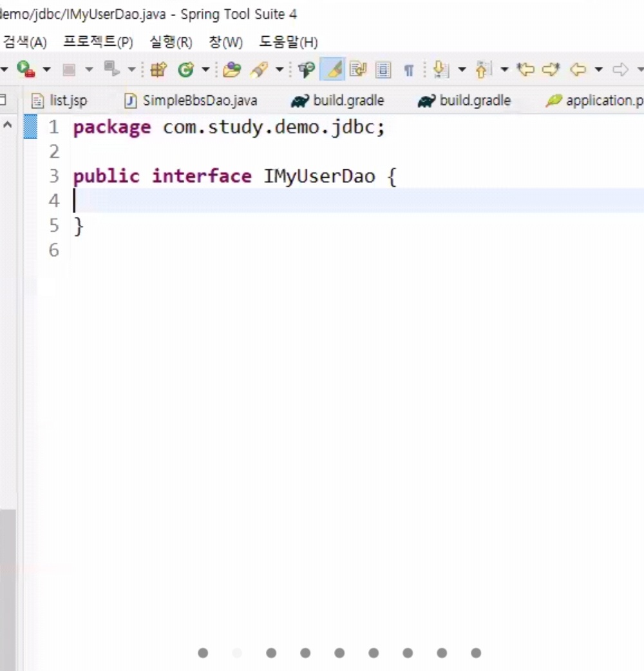Switch to the first build.gradle tab
The width and height of the screenshot is (644, 671).
[337, 100]
